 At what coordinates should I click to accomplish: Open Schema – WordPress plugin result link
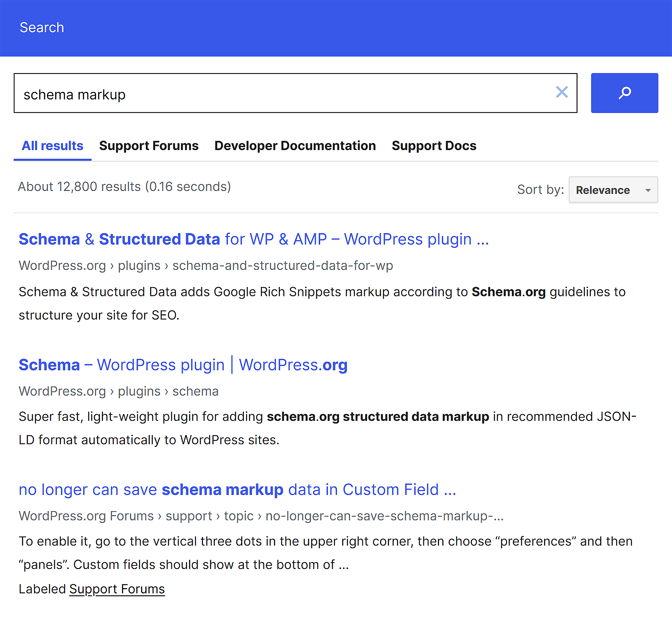point(183,365)
